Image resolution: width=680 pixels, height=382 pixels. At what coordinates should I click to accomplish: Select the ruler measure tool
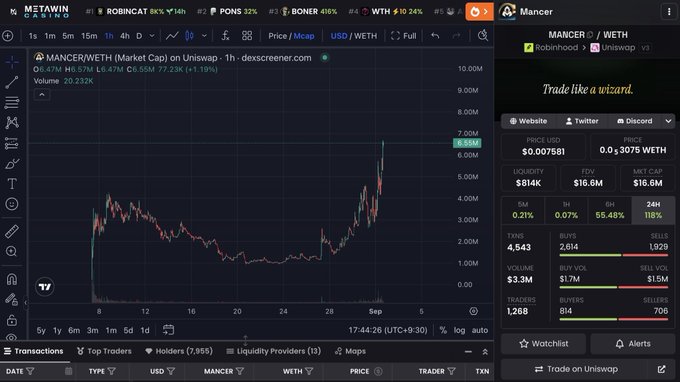pyautogui.click(x=12, y=232)
